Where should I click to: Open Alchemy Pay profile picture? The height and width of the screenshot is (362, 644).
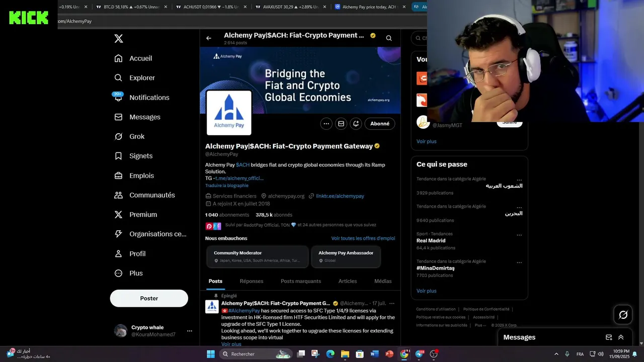(x=229, y=113)
